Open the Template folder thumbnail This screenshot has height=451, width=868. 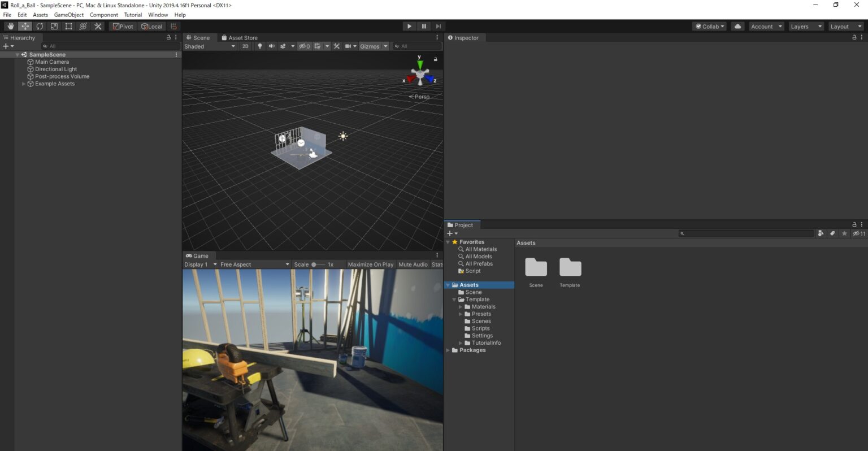[570, 267]
